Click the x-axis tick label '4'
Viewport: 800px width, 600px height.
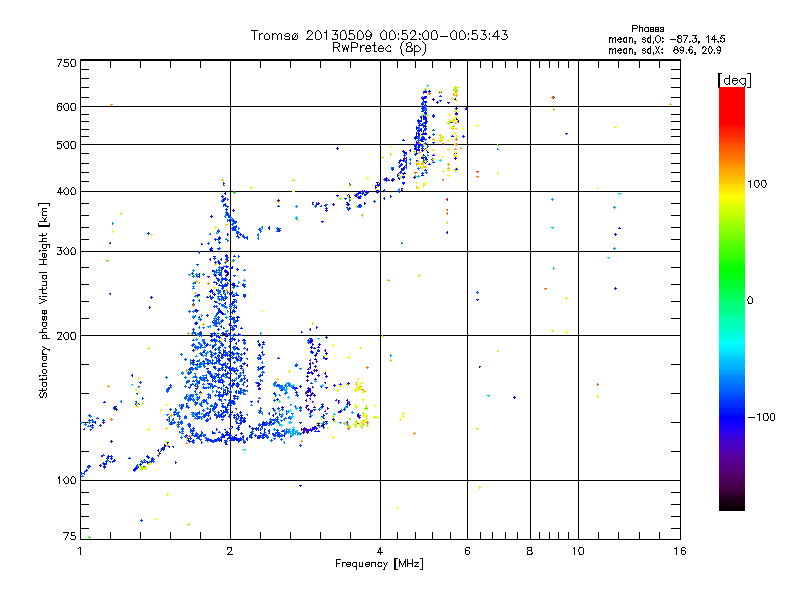coord(380,551)
